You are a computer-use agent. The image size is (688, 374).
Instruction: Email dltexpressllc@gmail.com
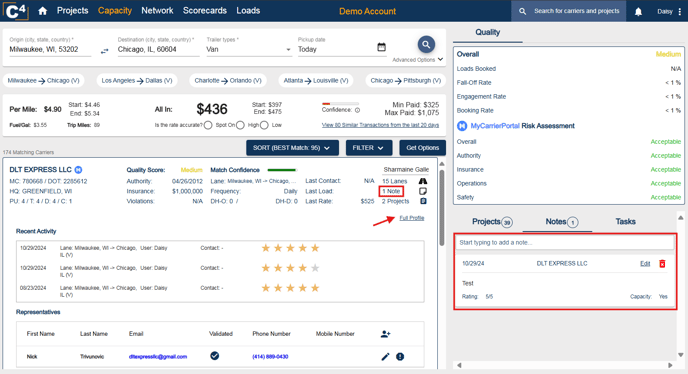coord(158,357)
